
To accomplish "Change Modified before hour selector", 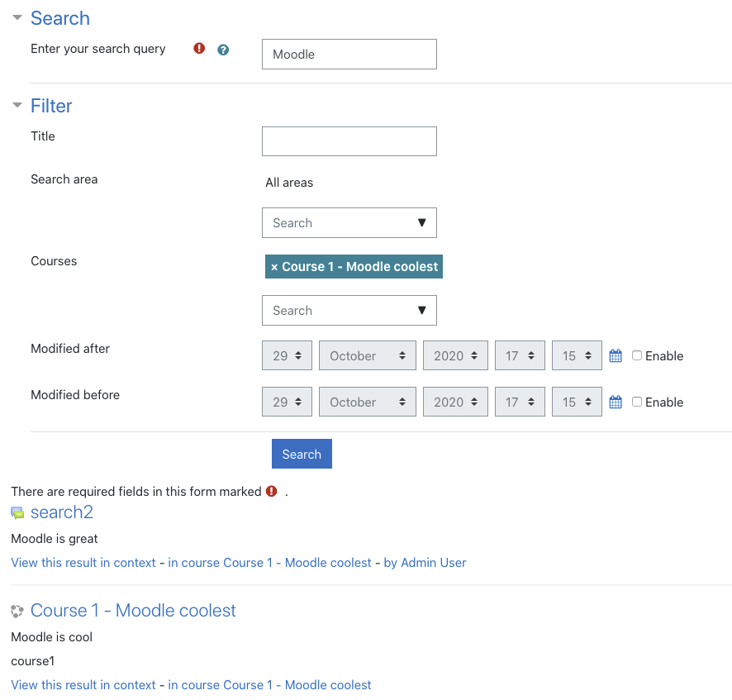I will 520,402.
